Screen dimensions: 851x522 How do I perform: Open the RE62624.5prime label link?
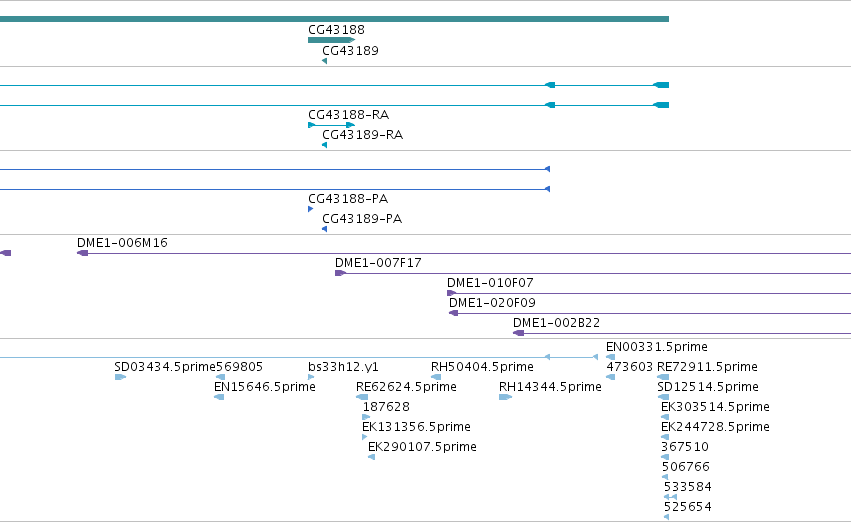point(406,387)
